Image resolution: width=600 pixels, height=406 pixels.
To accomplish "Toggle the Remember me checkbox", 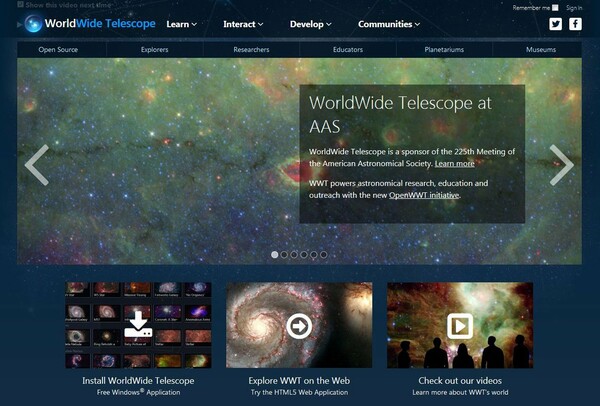I will click(x=555, y=8).
